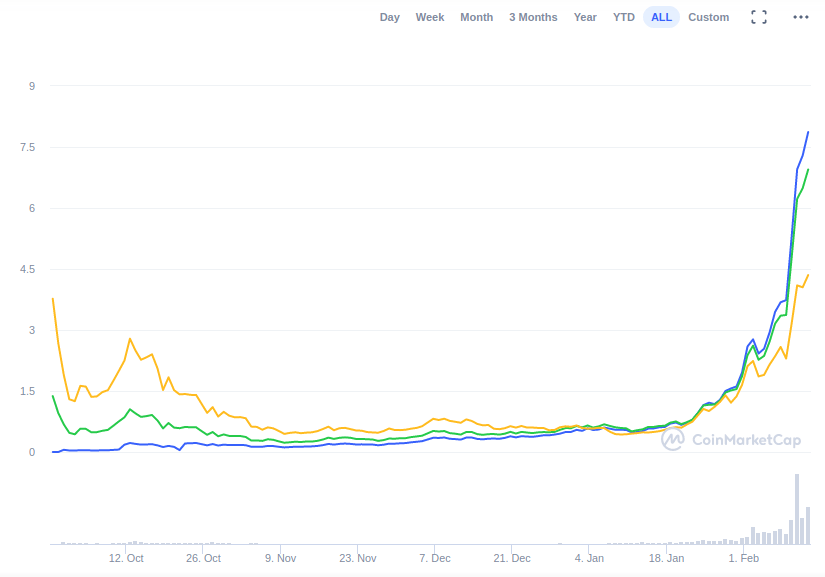This screenshot has height=577, width=825.
Task: Click the 7.5 y-axis value label
Action: tap(26, 147)
